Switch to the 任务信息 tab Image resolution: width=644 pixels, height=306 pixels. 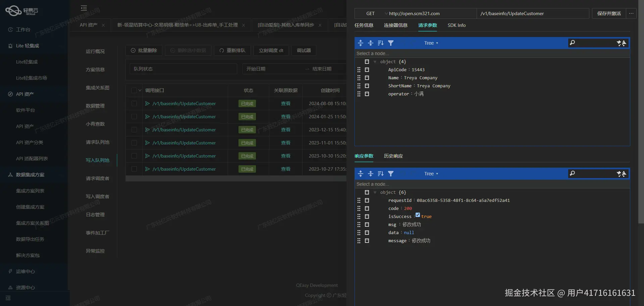click(x=364, y=25)
